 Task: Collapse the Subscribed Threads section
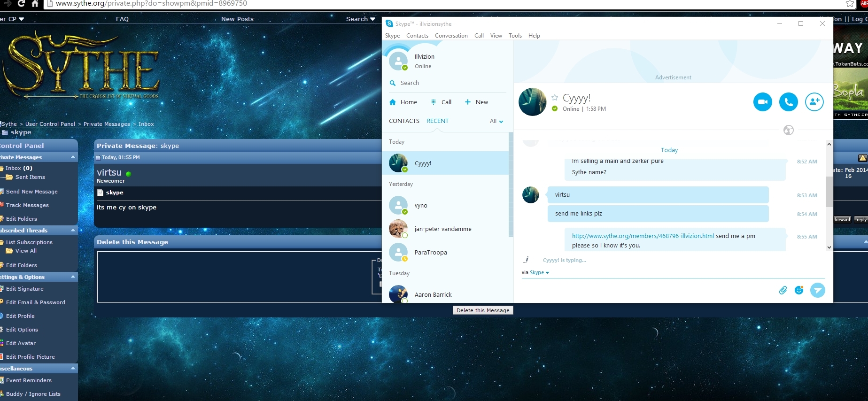(x=73, y=231)
